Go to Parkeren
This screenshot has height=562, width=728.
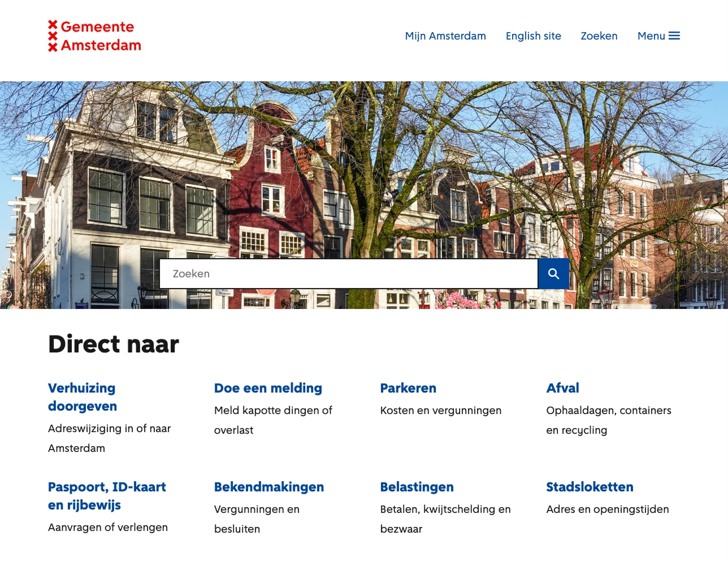click(408, 388)
